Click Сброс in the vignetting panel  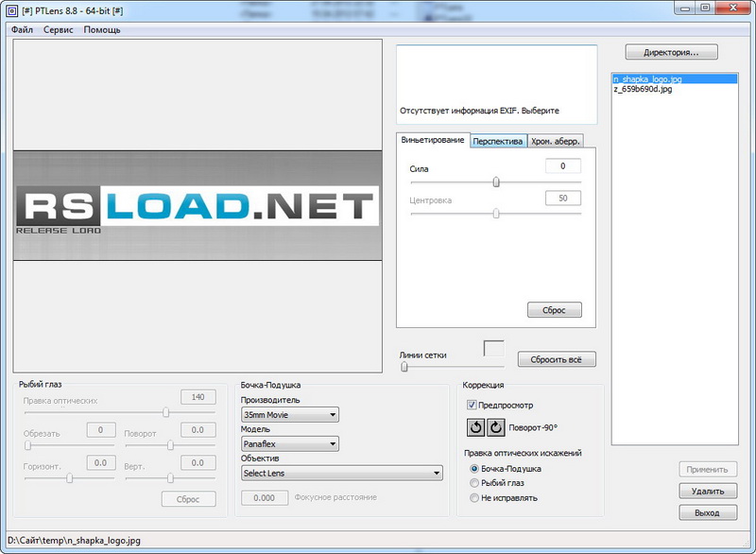[x=555, y=310]
